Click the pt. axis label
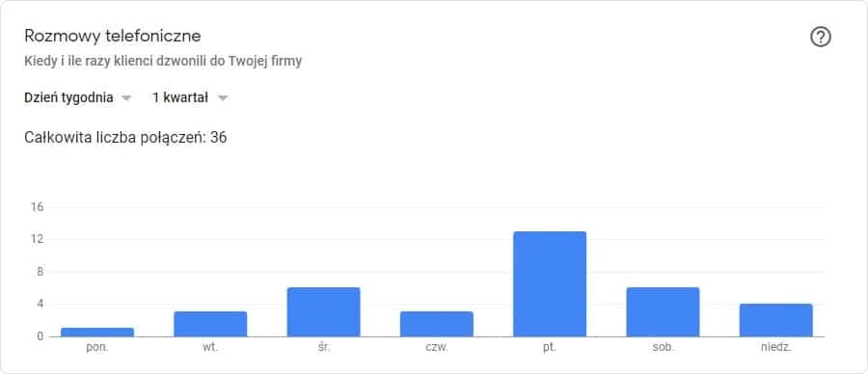 point(550,349)
